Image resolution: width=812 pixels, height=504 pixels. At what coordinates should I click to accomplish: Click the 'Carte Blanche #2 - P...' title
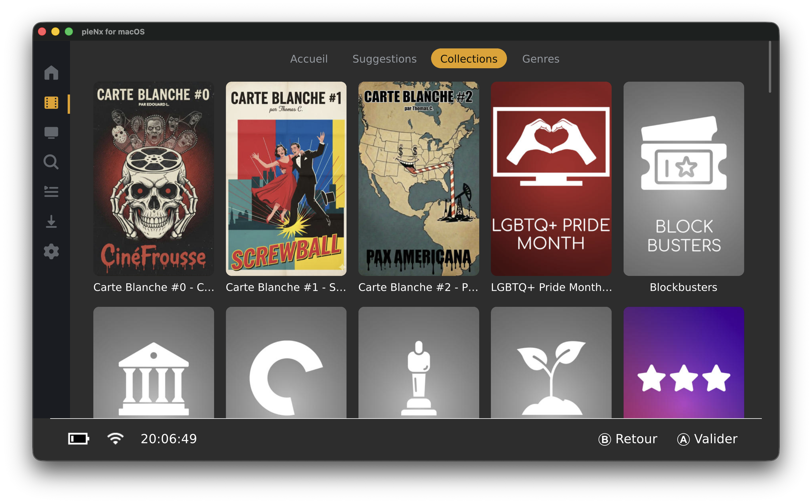[418, 287]
